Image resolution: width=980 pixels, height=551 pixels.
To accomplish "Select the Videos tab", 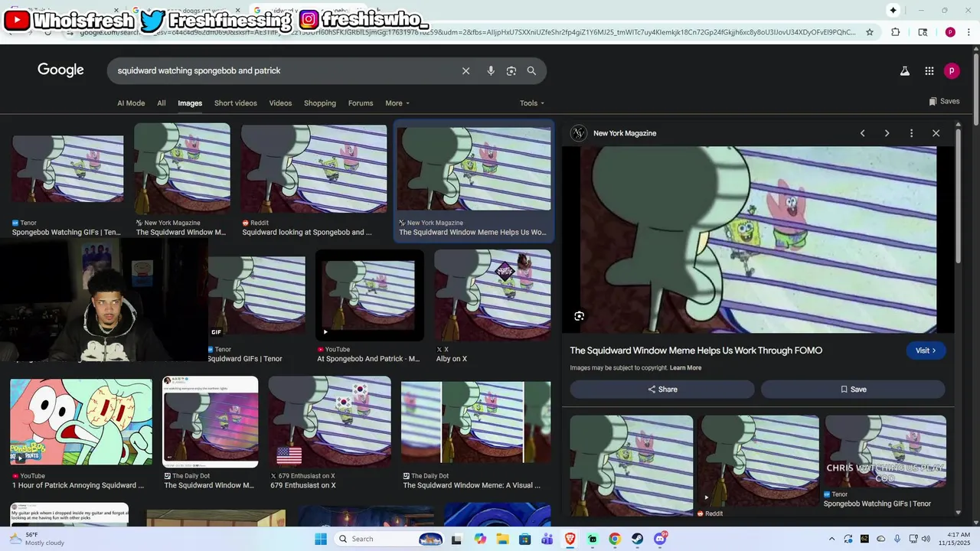I will [280, 103].
